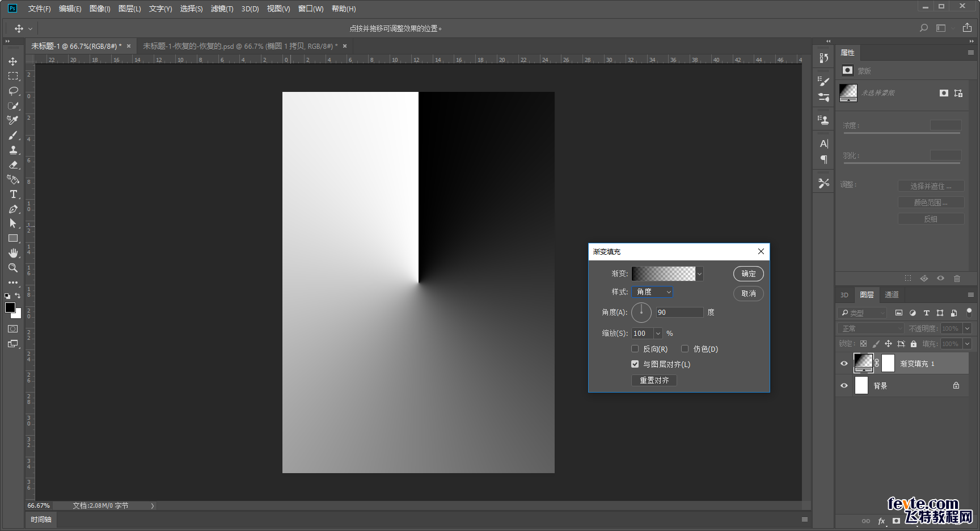This screenshot has height=531, width=980.
Task: Select the Eyedropper tool
Action: [x=13, y=120]
